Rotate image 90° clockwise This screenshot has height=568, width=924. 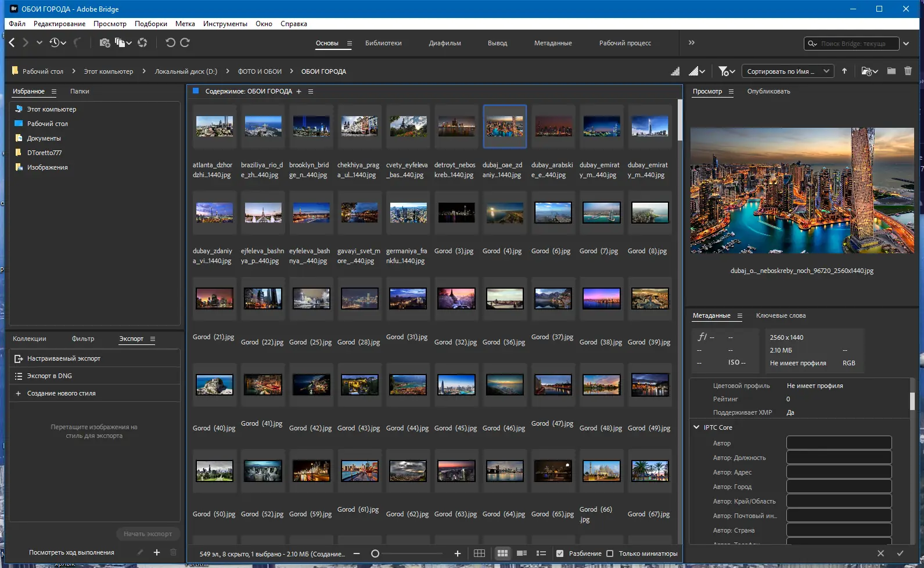pos(185,42)
